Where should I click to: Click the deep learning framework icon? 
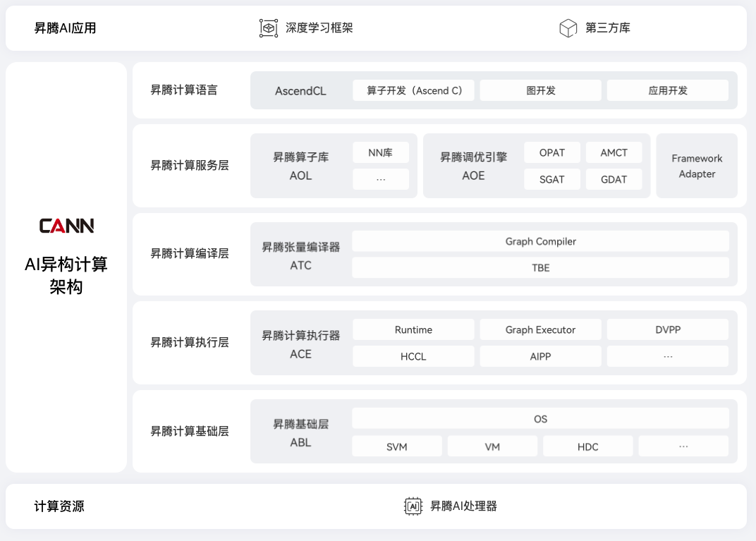pos(269,28)
